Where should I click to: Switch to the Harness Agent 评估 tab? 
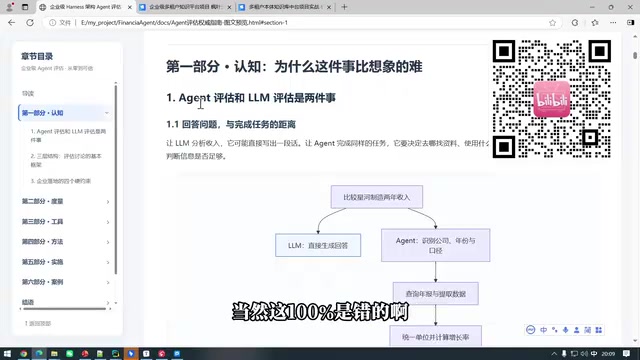click(x=85, y=7)
